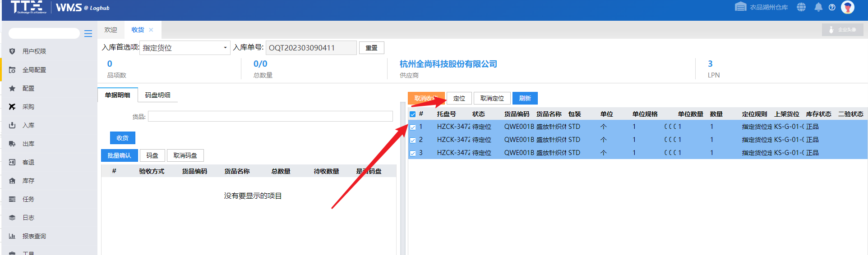868x255 pixels.
Task: Open 出库 truck icon in sidebar
Action: pyautogui.click(x=12, y=144)
